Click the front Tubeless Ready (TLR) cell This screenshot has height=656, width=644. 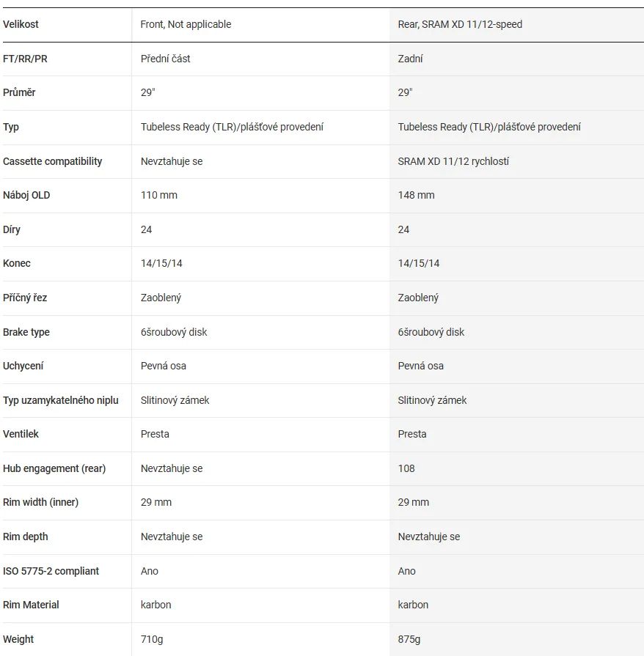pyautogui.click(x=232, y=128)
